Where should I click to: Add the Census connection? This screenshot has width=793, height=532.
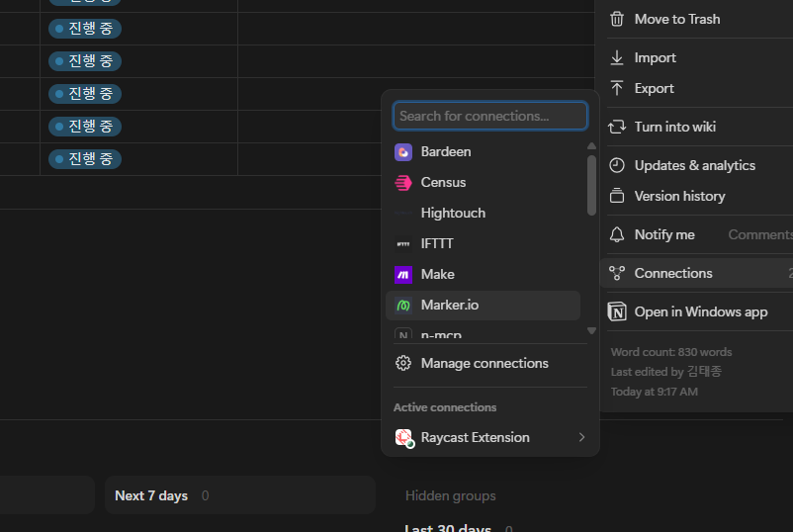click(483, 182)
